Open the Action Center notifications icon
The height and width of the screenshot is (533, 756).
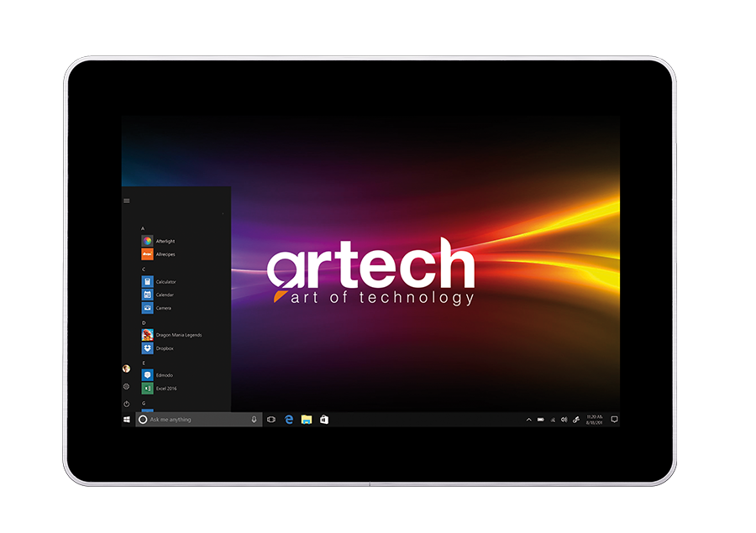(614, 420)
